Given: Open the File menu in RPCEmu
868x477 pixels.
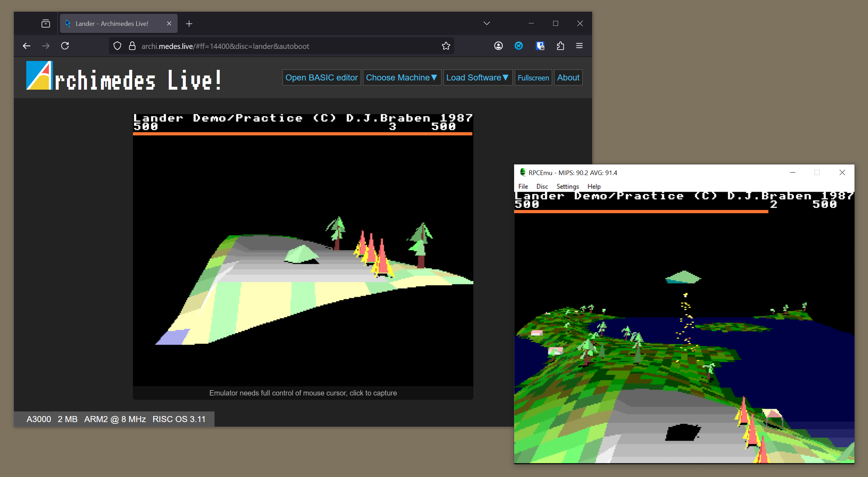Looking at the screenshot, I should pos(523,186).
